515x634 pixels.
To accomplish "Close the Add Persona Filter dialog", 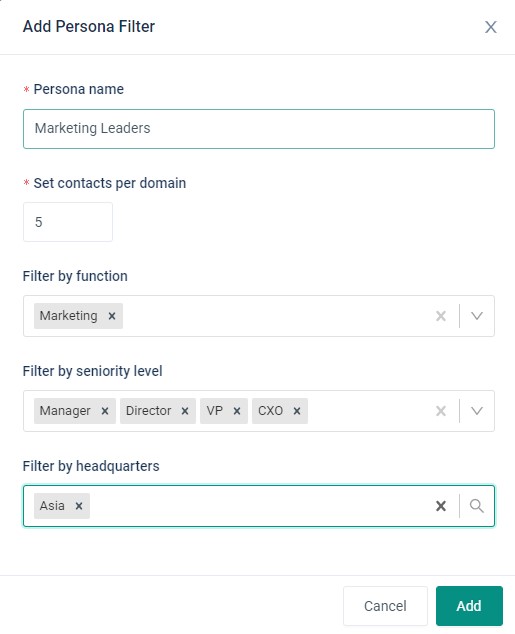I will 490,27.
